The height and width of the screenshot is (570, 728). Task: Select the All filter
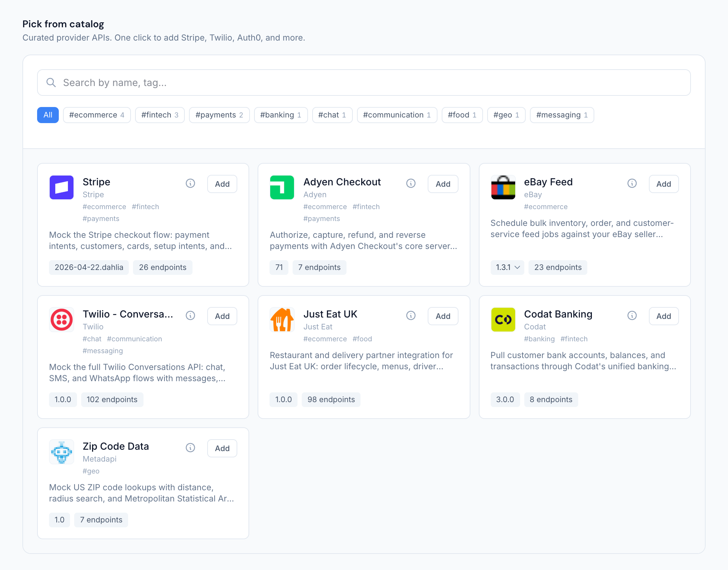(x=48, y=115)
